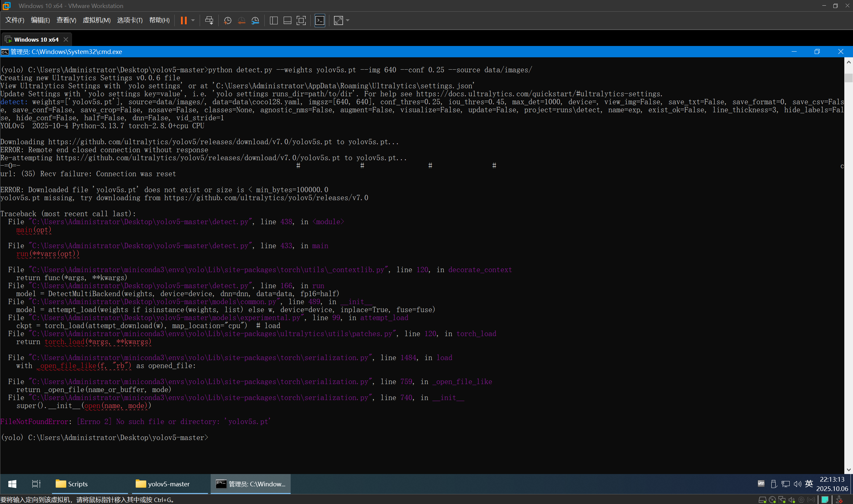Switch to the Windows 10 x64 tab
The image size is (853, 504).
(36, 39)
